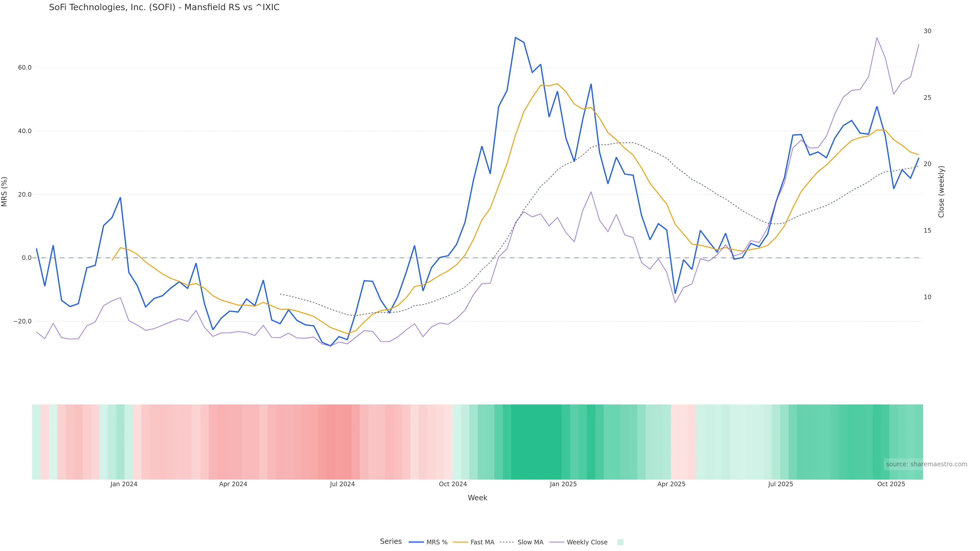Click the Jul 2024 x-axis tick label

point(342,484)
